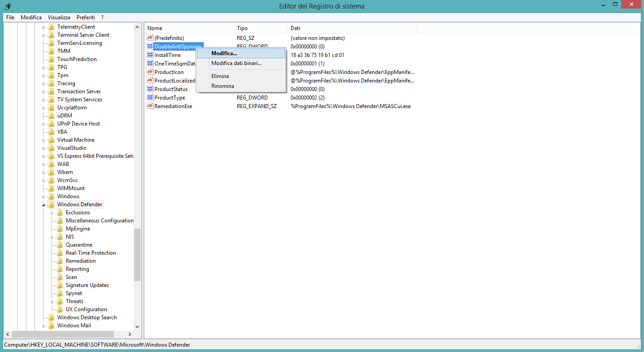Screen dimensions: 644x352
Task: Click folder icon next to Windows Mail
Action: pyautogui.click(x=52, y=326)
